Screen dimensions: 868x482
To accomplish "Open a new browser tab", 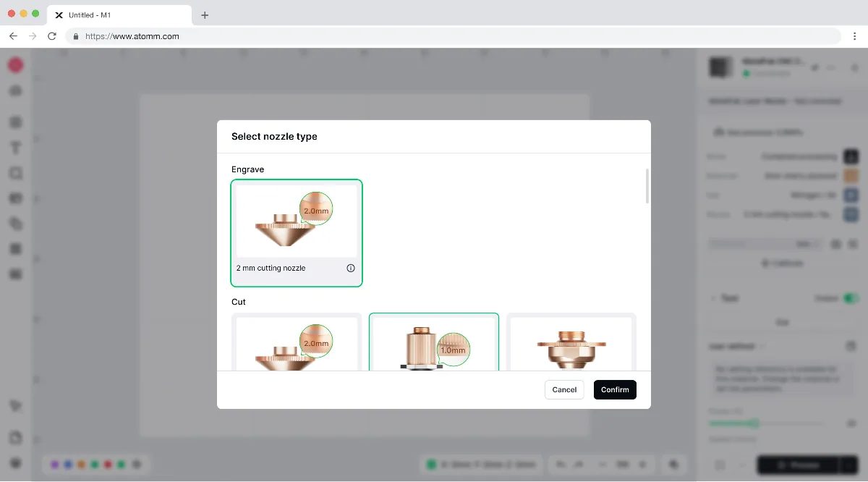I will (x=205, y=15).
